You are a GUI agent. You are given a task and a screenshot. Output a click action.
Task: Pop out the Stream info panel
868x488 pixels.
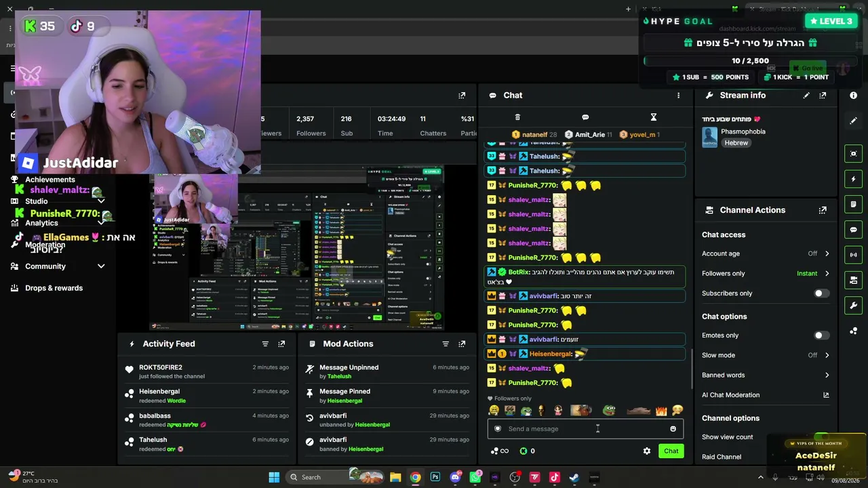(x=823, y=96)
